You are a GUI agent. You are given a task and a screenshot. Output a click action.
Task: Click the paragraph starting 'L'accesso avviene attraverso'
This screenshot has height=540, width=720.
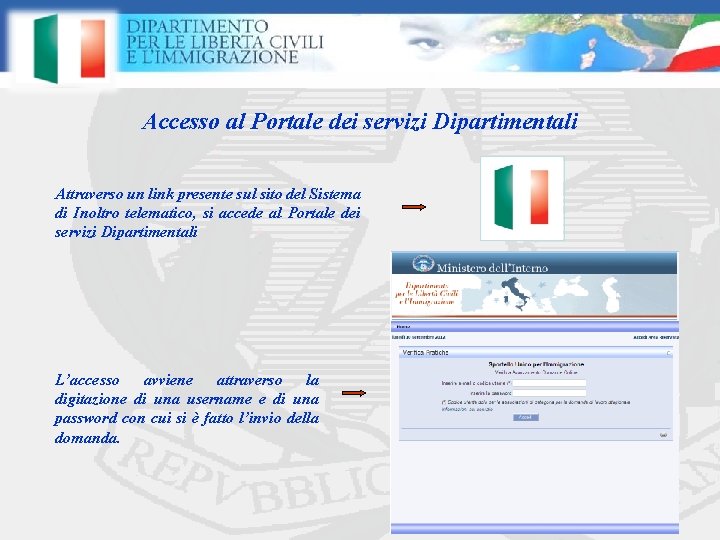pos(187,409)
